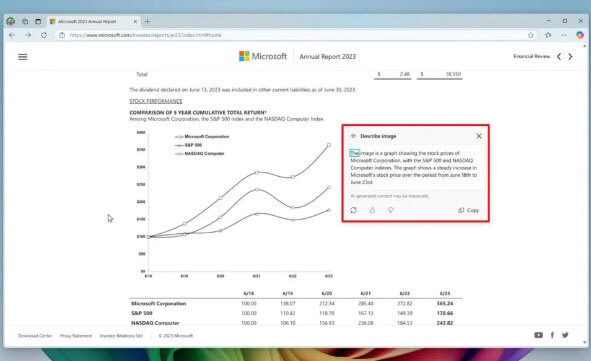Go to the previous report section
The width and height of the screenshot is (591, 361).
click(x=559, y=57)
